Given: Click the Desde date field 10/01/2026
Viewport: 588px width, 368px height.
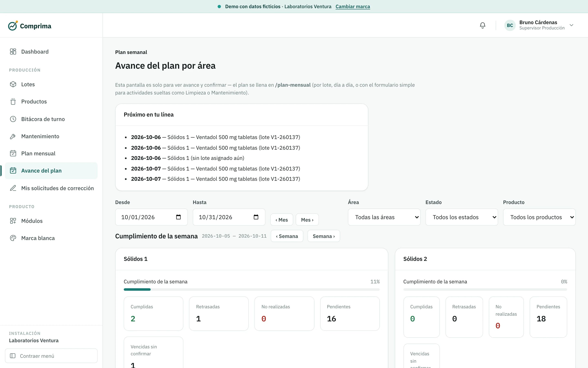Looking at the screenshot, I should [x=151, y=217].
